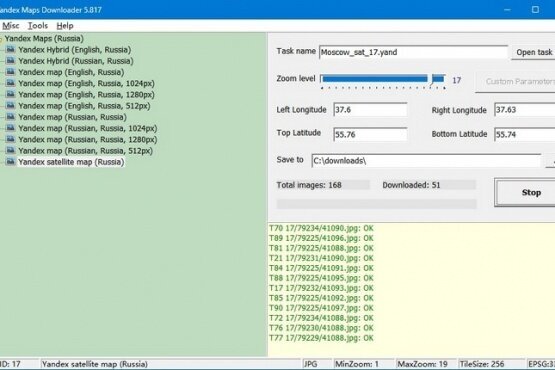This screenshot has width=555, height=370.
Task: Click log line T84 17/79225/41091.jpg
Action: (x=321, y=268)
